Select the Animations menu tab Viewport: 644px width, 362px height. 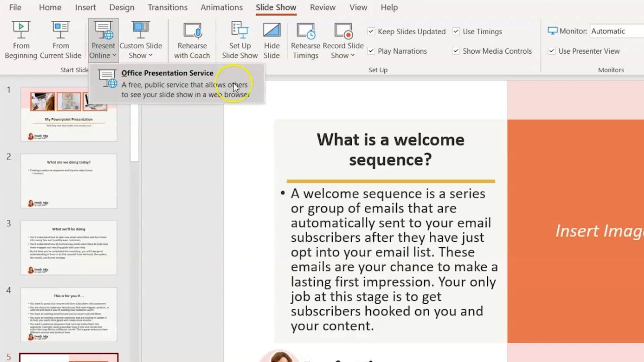click(x=221, y=7)
